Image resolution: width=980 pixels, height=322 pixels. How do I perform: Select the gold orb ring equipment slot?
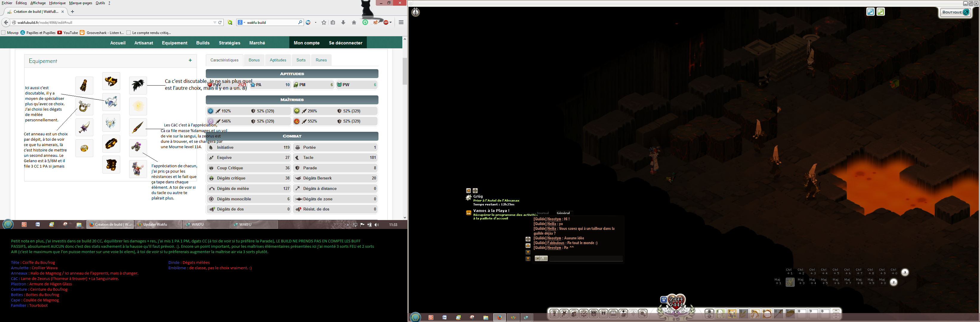84,148
